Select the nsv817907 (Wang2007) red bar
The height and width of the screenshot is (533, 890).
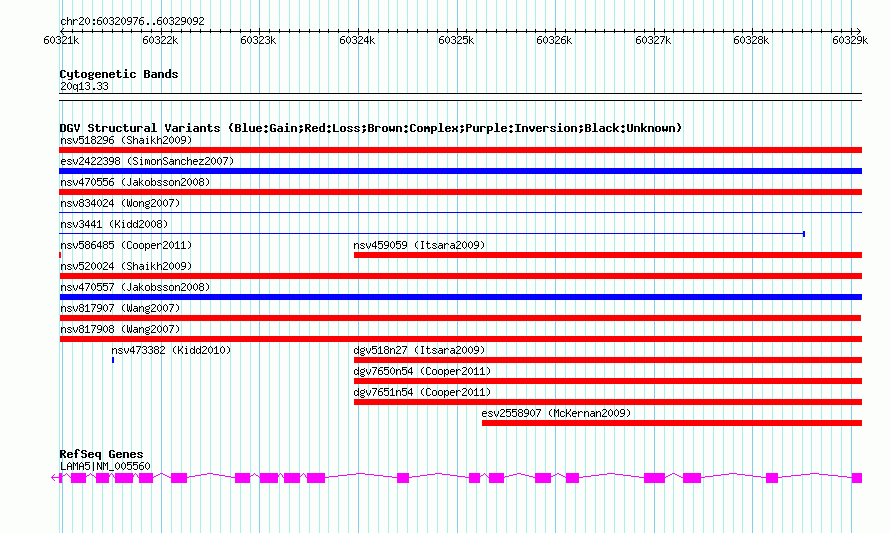460,318
